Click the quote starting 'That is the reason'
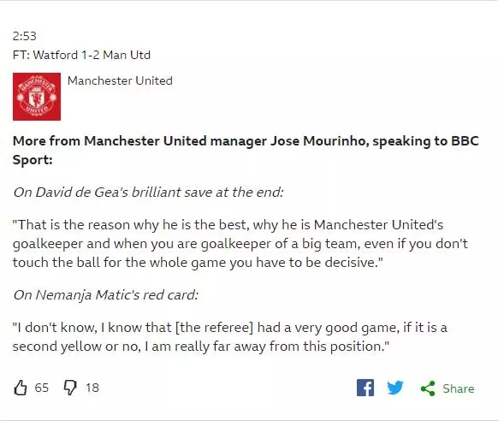This screenshot has width=504, height=421. (x=240, y=243)
